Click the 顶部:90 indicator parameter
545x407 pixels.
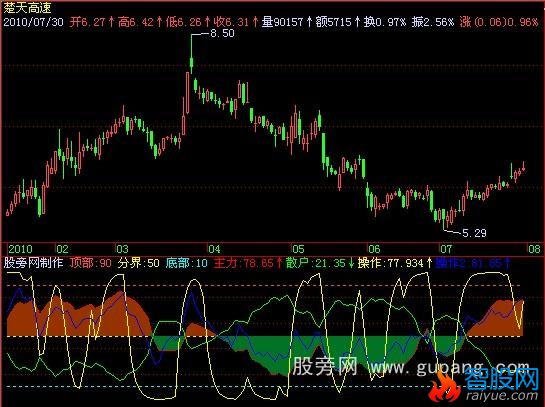(90, 263)
